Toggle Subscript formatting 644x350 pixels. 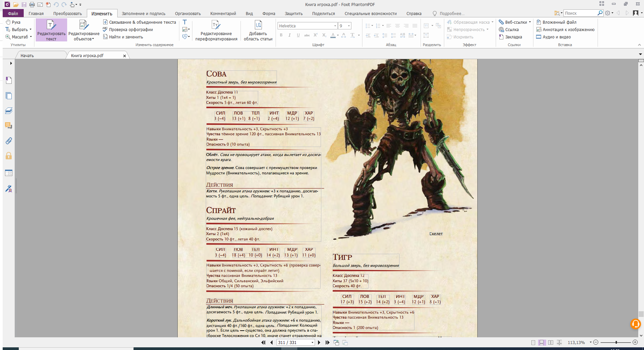click(x=324, y=35)
